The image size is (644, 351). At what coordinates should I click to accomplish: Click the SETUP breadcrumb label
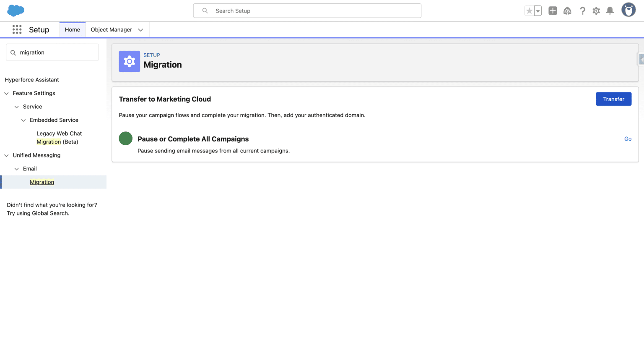coord(152,55)
